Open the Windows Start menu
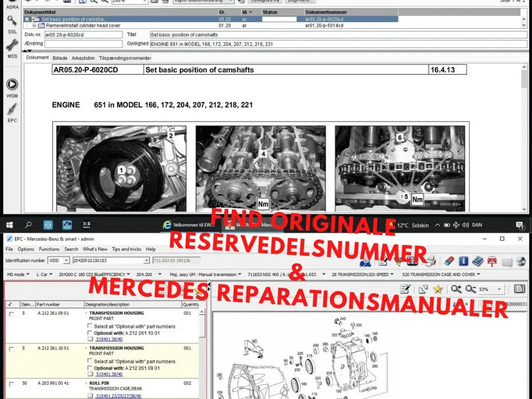Viewport: 532px width, 399px height. click(x=10, y=225)
